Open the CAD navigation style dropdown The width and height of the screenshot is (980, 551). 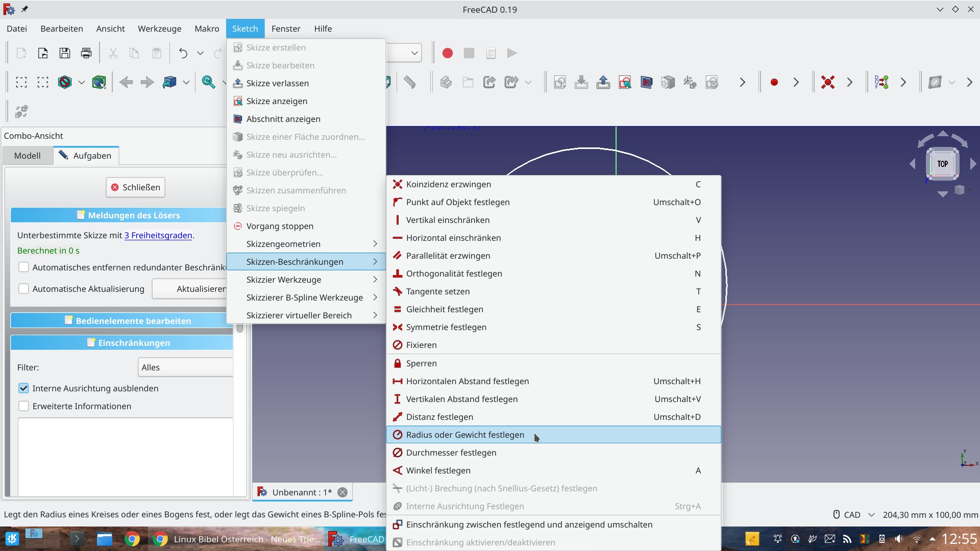(854, 515)
